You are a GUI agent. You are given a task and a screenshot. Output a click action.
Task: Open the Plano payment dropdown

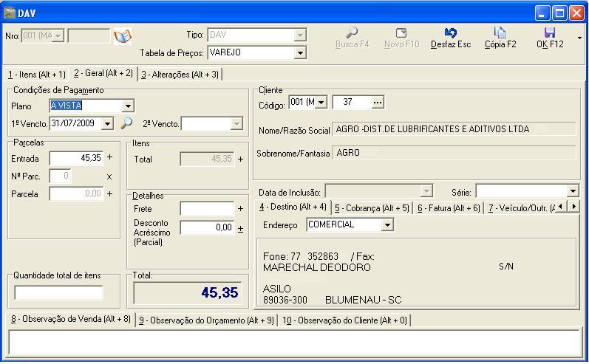point(128,106)
